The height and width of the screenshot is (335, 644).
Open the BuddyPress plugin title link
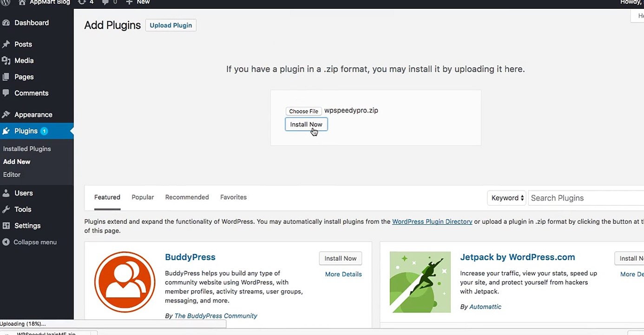point(190,257)
